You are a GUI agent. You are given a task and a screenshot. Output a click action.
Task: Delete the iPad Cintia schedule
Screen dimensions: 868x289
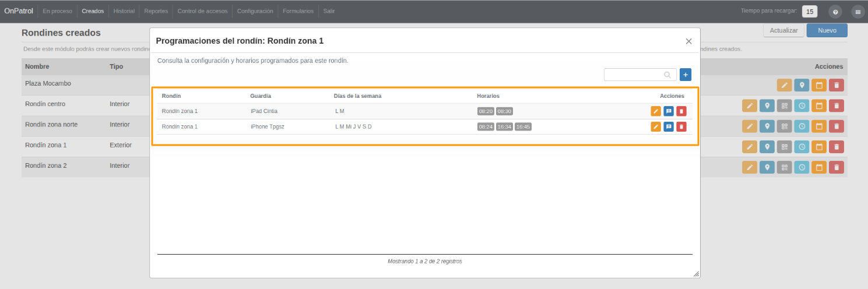click(x=681, y=111)
